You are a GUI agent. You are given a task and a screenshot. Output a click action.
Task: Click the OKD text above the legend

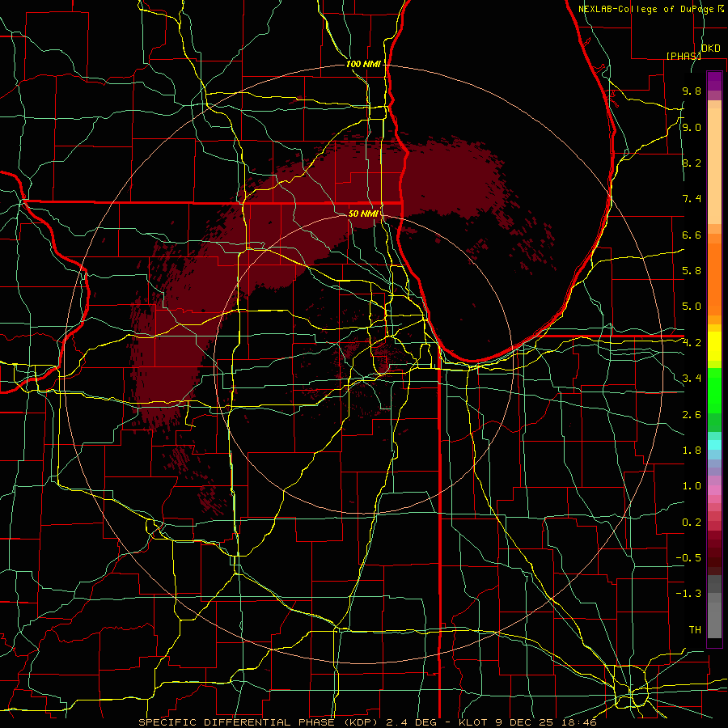pos(711,48)
